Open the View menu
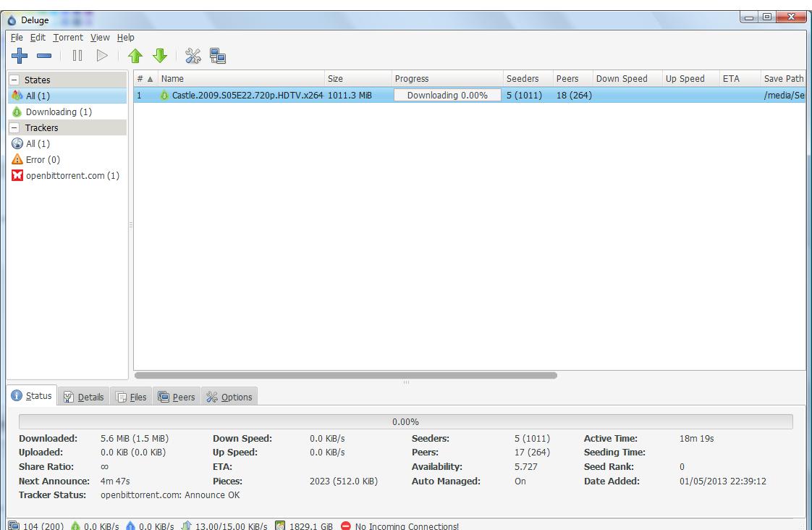The image size is (812, 530). [x=100, y=38]
